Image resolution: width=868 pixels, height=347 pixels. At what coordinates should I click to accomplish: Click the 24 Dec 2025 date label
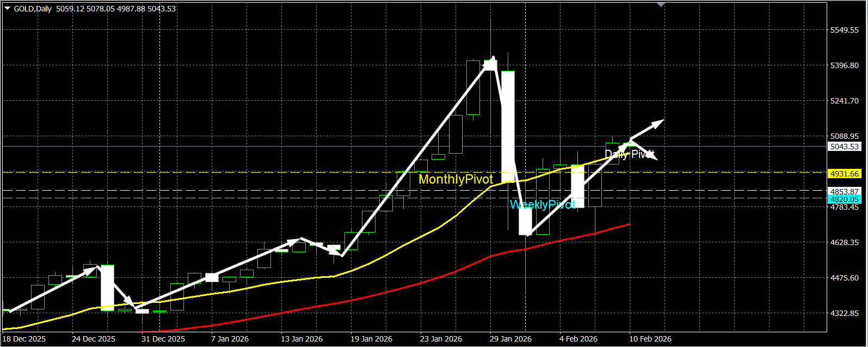point(94,339)
